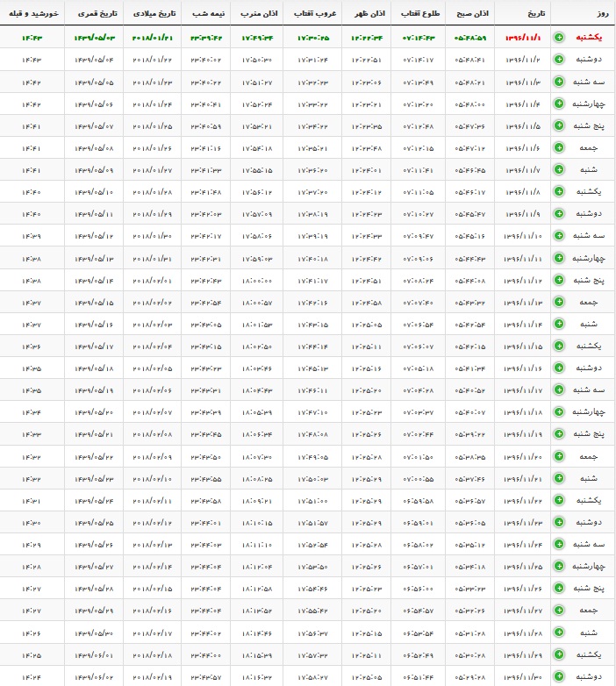This screenshot has height=686, width=616.
Task: Click the plus icon for ۱۳۹۶/۱۱/۱۰
Action: pyautogui.click(x=559, y=235)
